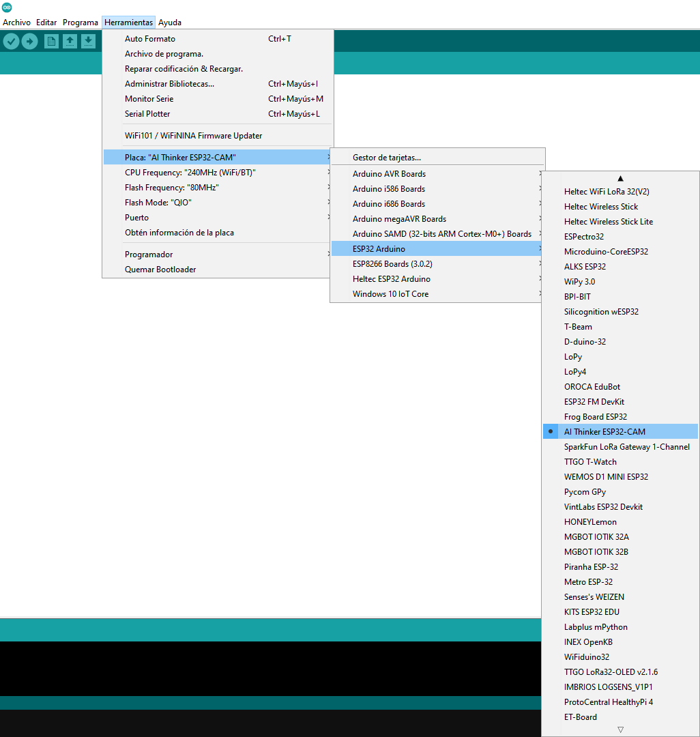Screen dimensions: 700x737
Task: Select Heltec WiFi LoRa 32(V2) board
Action: (620, 191)
